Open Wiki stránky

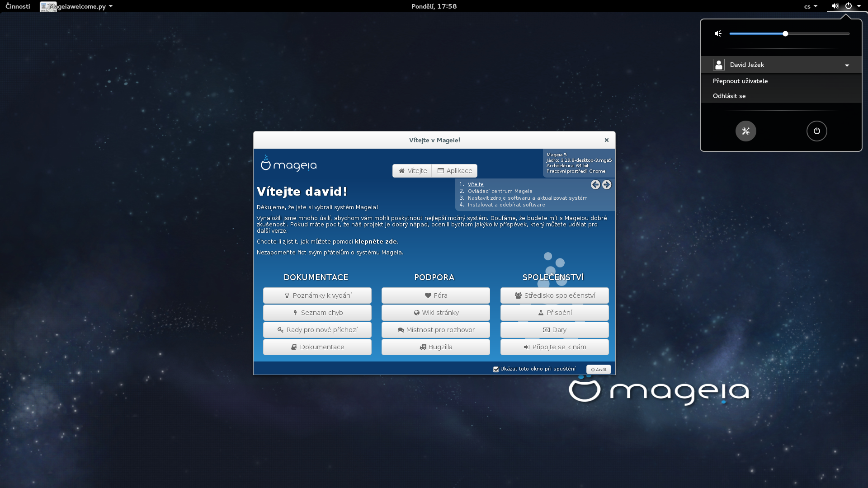tap(436, 313)
